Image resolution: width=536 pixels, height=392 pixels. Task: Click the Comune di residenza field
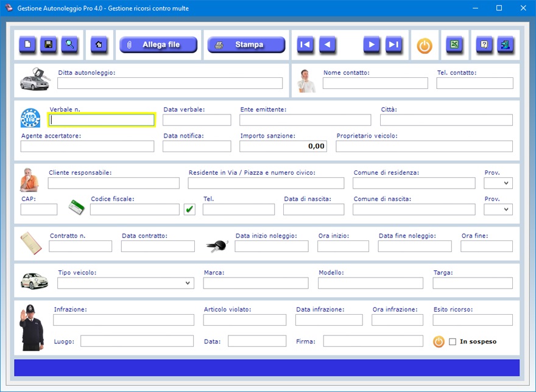coord(414,183)
